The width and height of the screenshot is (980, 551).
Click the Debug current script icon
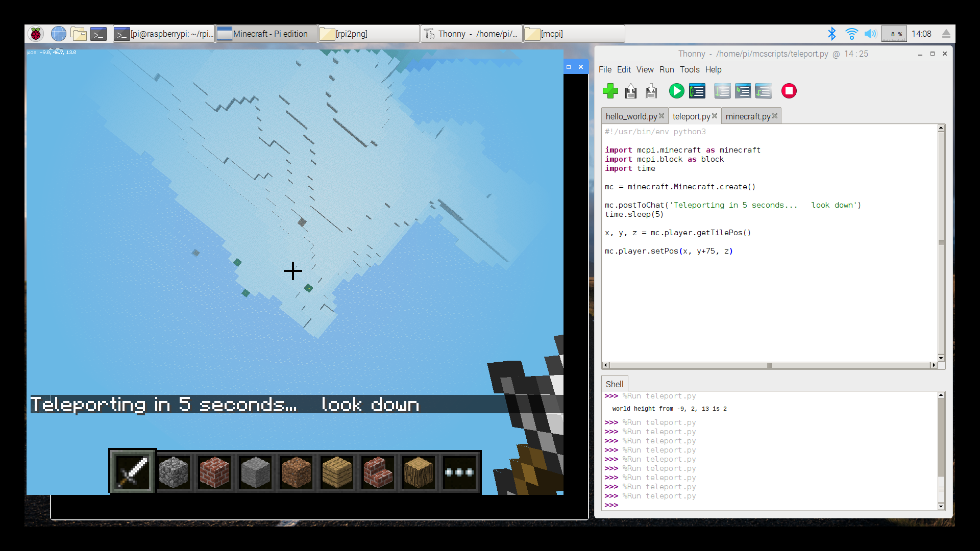[697, 91]
